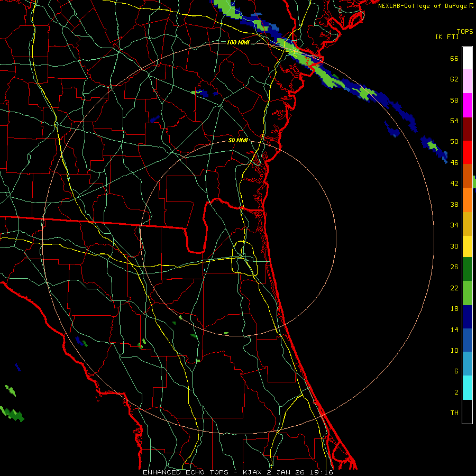Click the dark orange 42 legend swatch

(x=467, y=176)
